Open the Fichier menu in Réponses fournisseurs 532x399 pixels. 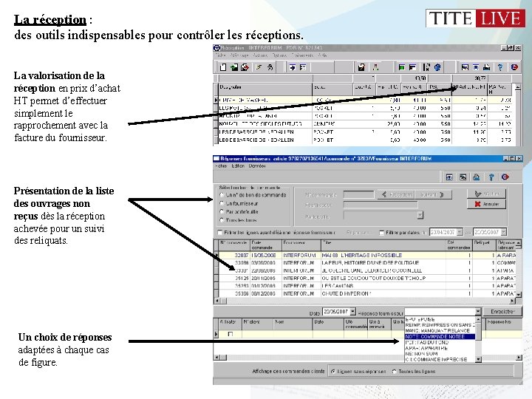[221, 166]
